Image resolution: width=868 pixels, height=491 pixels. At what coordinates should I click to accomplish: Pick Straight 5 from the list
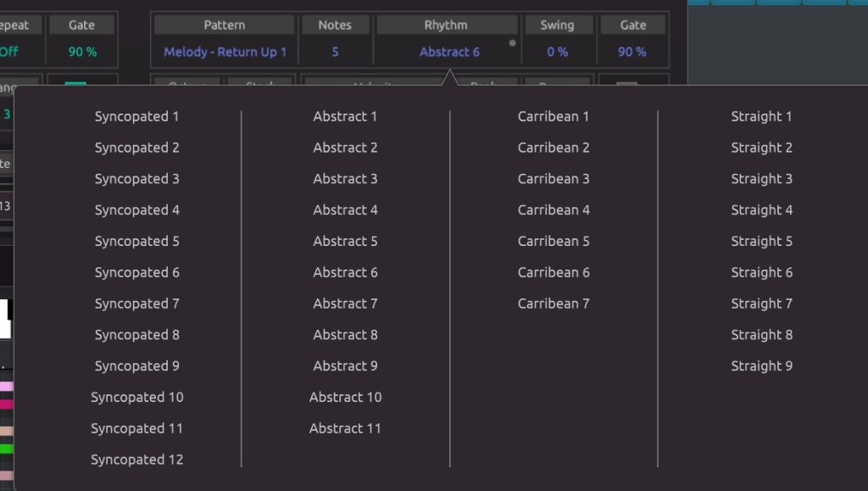pos(761,242)
